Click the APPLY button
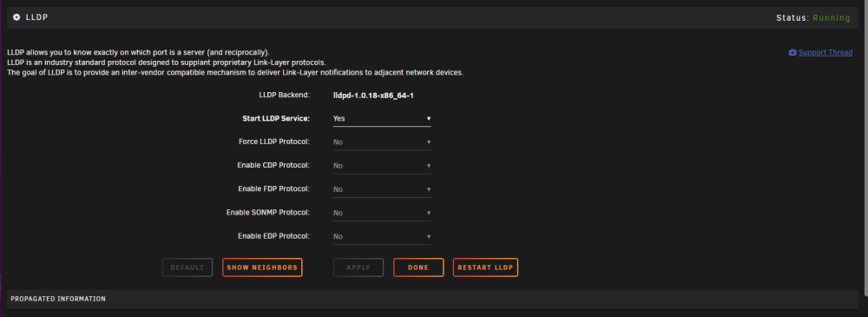This screenshot has width=868, height=317. point(358,267)
